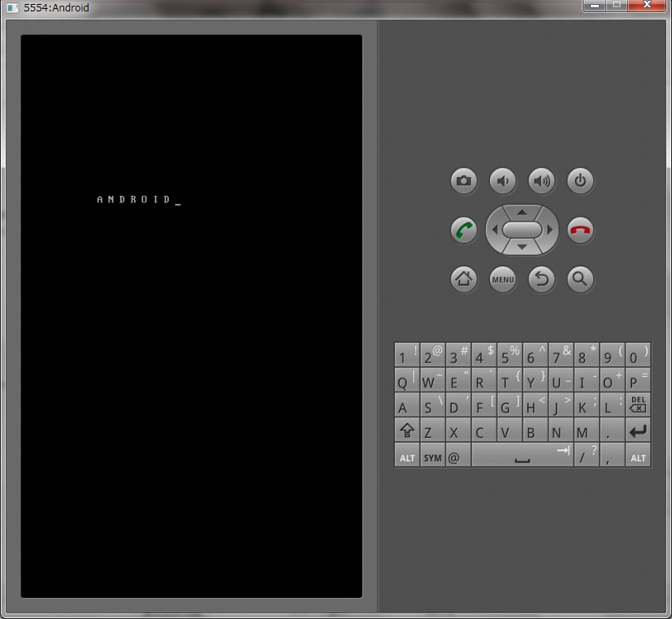Click the camera button on the emulator
This screenshot has width=672, height=619.
[464, 181]
